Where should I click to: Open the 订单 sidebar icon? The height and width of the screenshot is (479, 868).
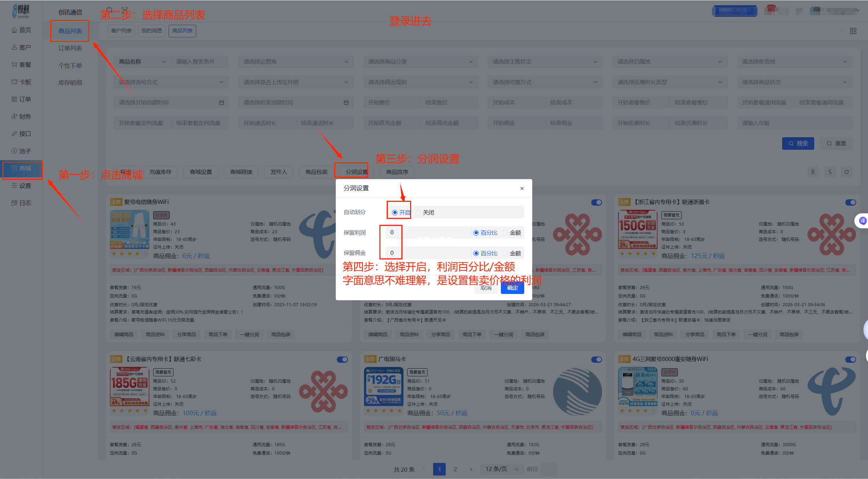(22, 99)
